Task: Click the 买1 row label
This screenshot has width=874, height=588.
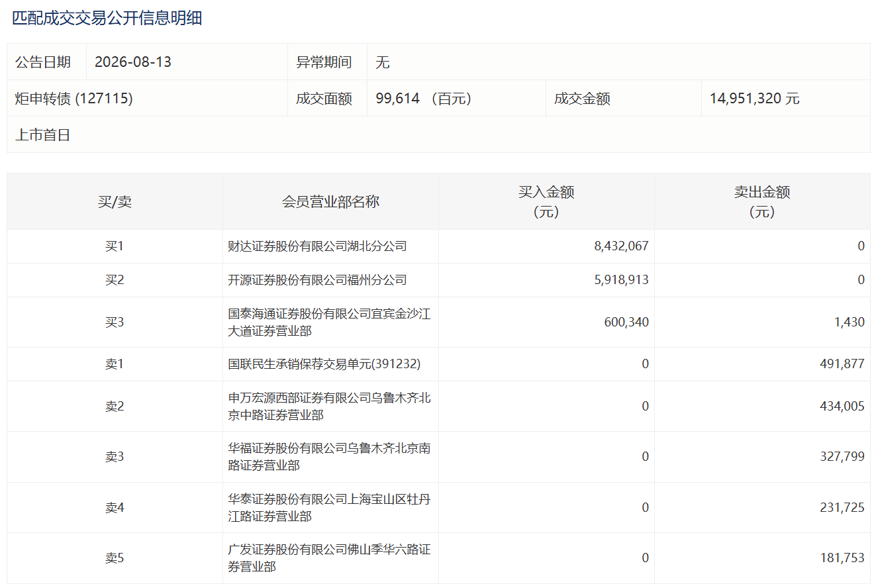Action: 115,246
